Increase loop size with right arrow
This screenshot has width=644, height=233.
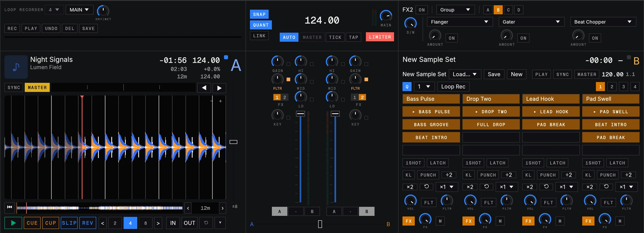click(x=158, y=223)
